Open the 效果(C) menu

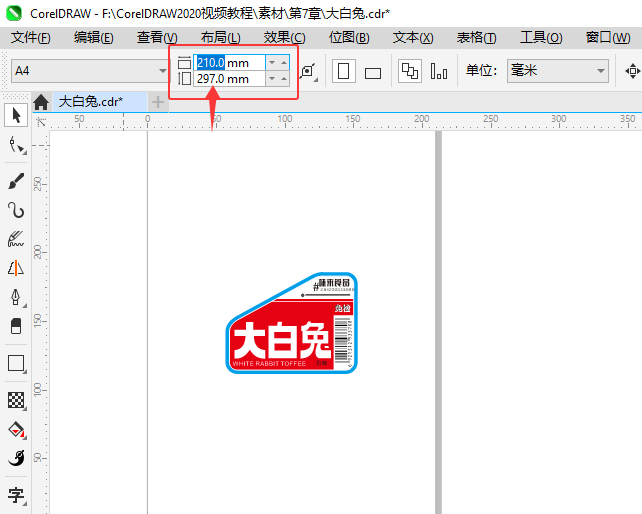[285, 38]
